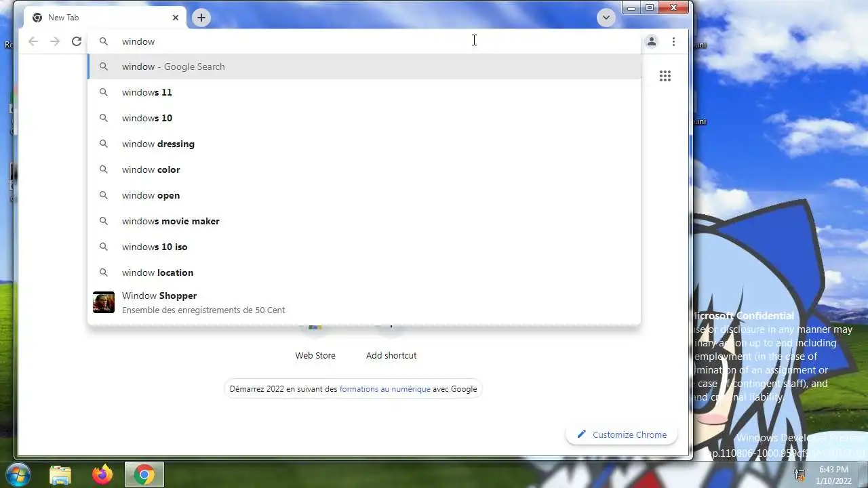The image size is (868, 488).
Task: Open a new tab with plus button
Action: (201, 18)
